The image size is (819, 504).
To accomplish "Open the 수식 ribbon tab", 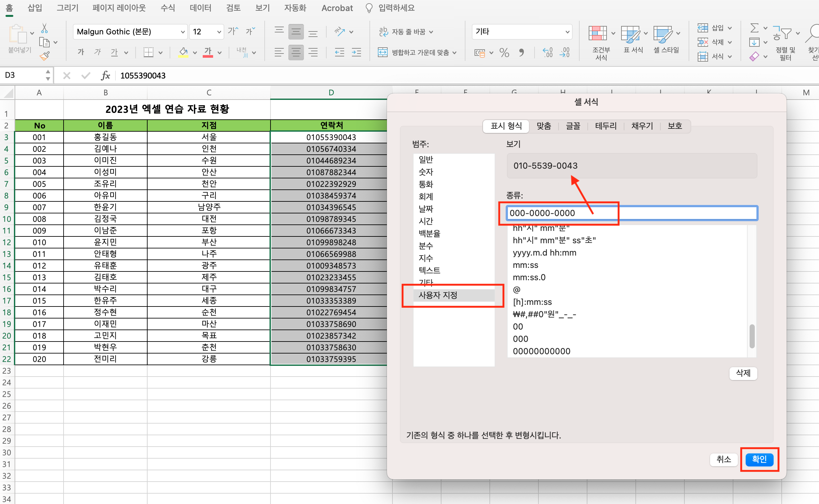I will pyautogui.click(x=168, y=8).
